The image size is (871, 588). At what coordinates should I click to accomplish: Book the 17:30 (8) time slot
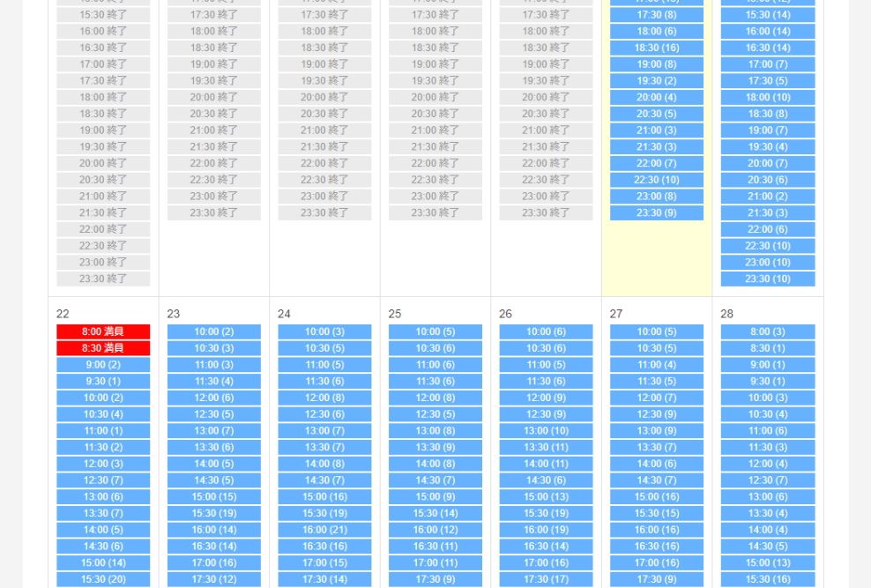point(657,14)
